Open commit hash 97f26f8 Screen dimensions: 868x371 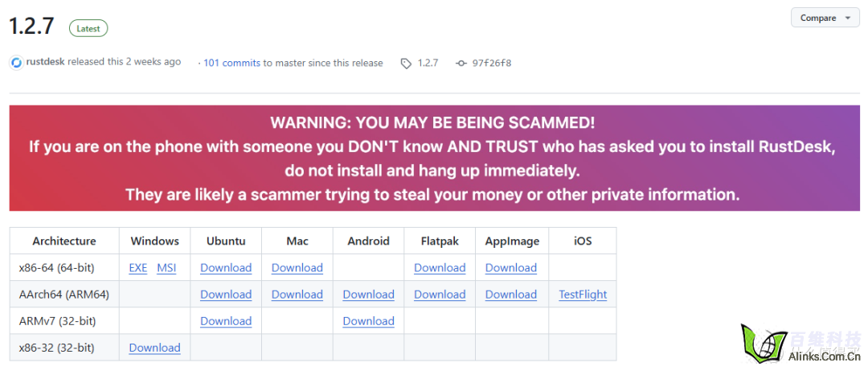tap(492, 63)
